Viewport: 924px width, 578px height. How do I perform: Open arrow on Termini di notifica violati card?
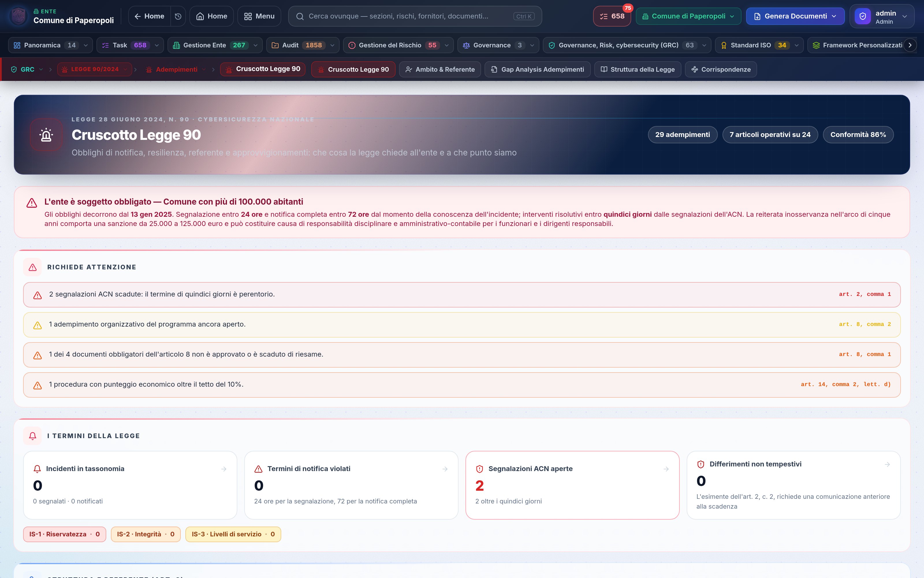point(445,469)
